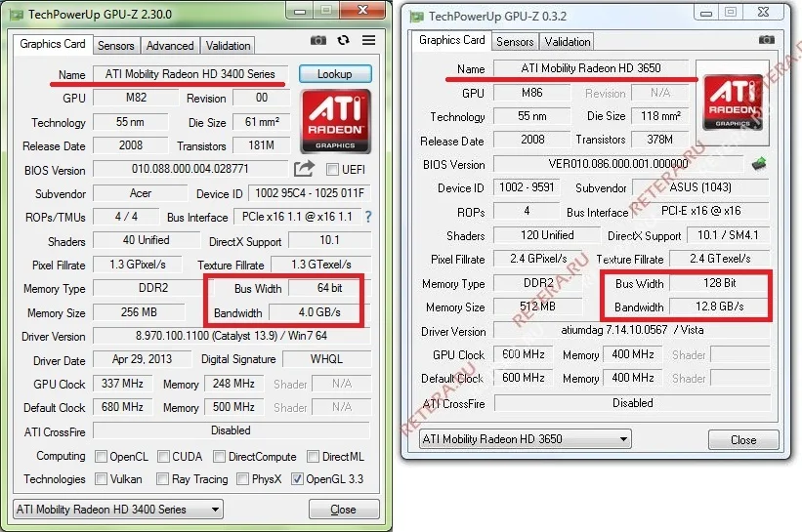Click the Die Size value 61 mm²
The height and width of the screenshot is (532, 802).
click(262, 122)
